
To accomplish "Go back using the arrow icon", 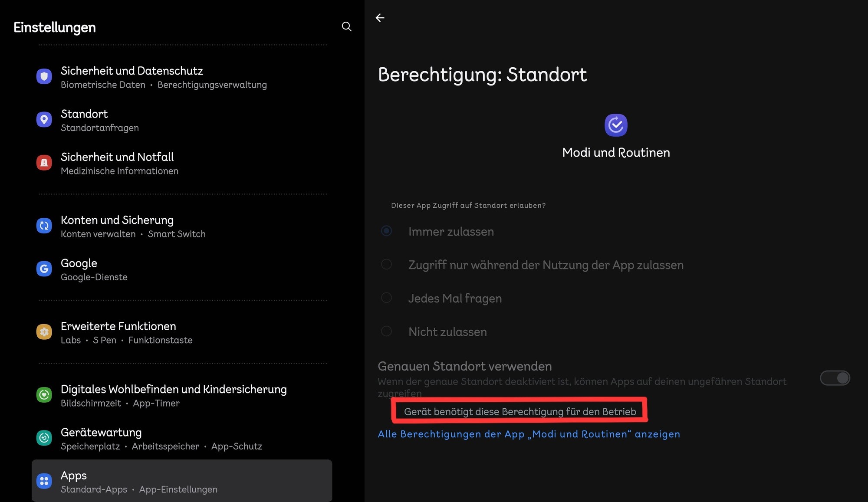I will click(x=380, y=18).
